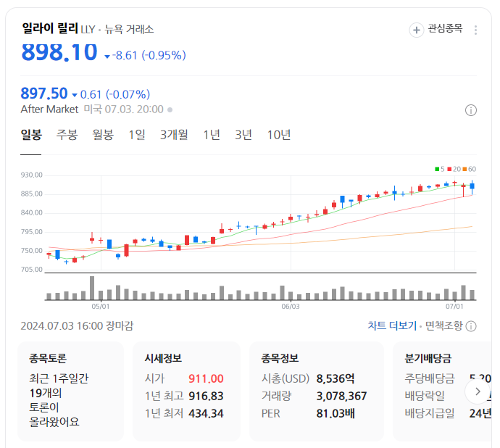Click the after market price 897.50
Screen dimensions: 500x448
click(x=44, y=94)
